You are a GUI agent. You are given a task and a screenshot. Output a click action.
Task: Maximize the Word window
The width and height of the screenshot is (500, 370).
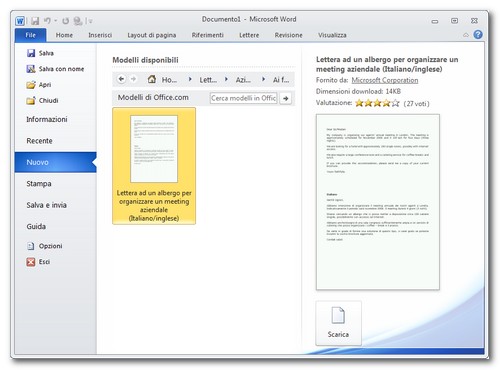pyautogui.click(x=454, y=21)
